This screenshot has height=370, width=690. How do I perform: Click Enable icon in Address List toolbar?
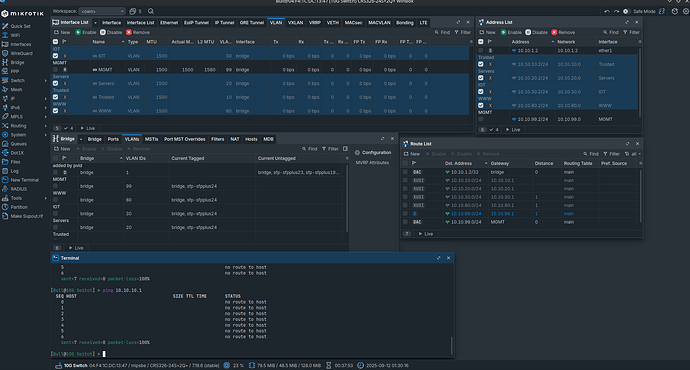tap(503, 32)
